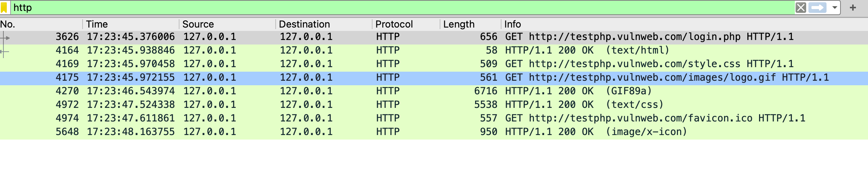Open the recent filter history dropdown
This screenshot has height=172, width=868.
click(x=835, y=8)
